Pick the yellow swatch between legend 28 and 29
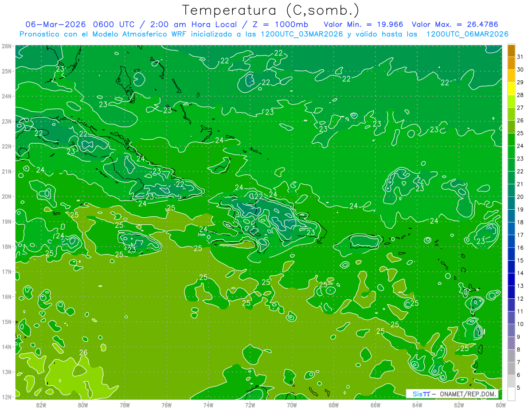The width and height of the screenshot is (532, 411). [x=511, y=89]
